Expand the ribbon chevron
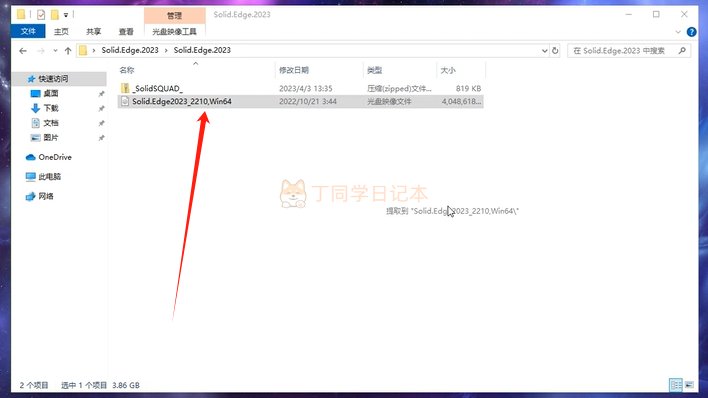Viewport: 708px width, 398px height. pos(678,32)
